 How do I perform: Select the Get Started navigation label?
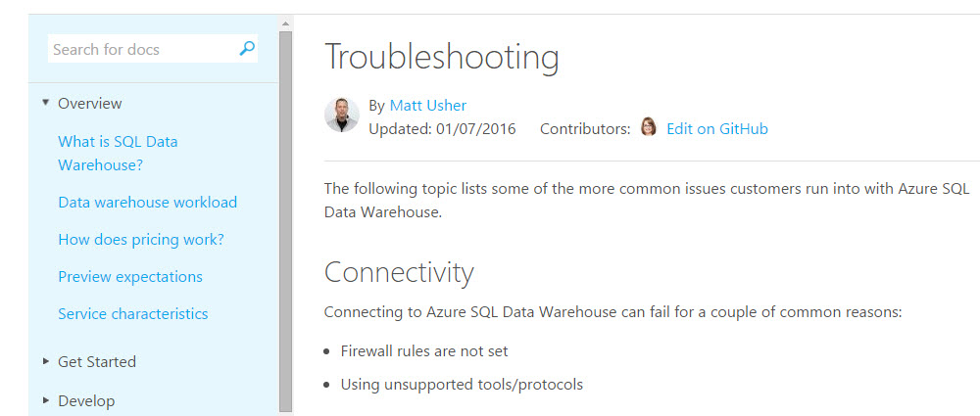tap(97, 361)
